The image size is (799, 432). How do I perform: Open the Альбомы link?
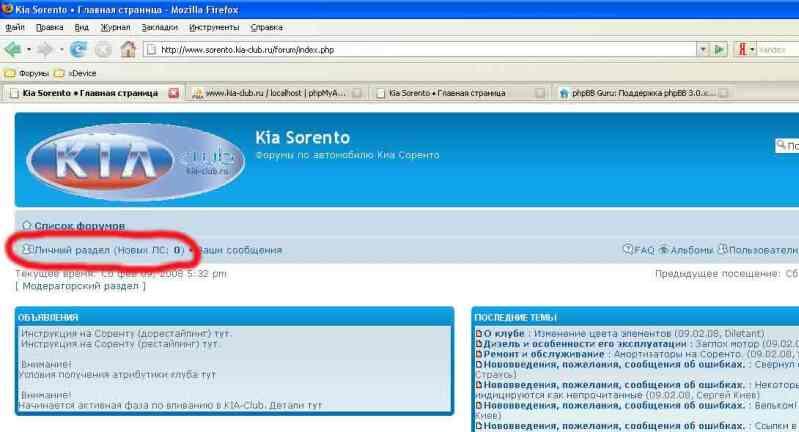691,250
